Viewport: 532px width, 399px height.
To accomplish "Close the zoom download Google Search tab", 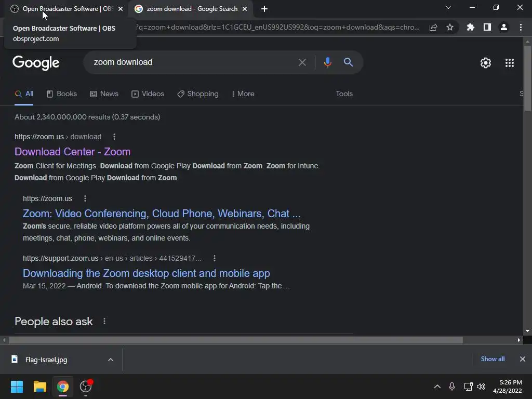I will click(245, 9).
